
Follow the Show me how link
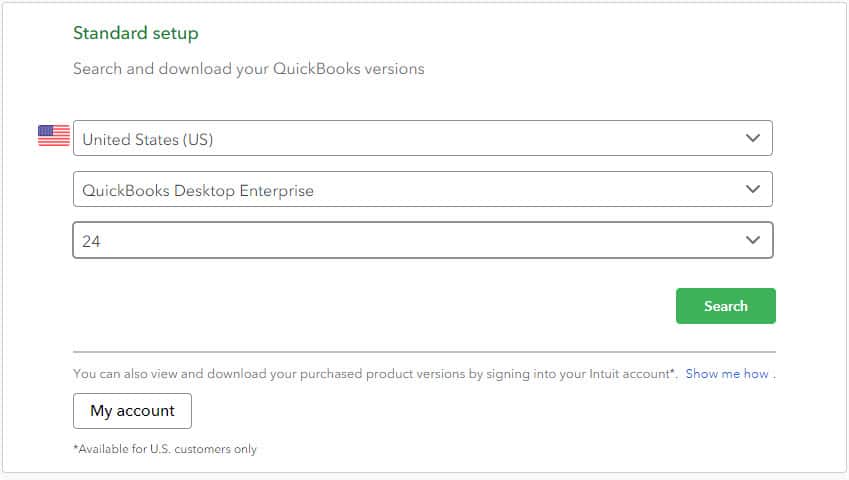(x=727, y=373)
